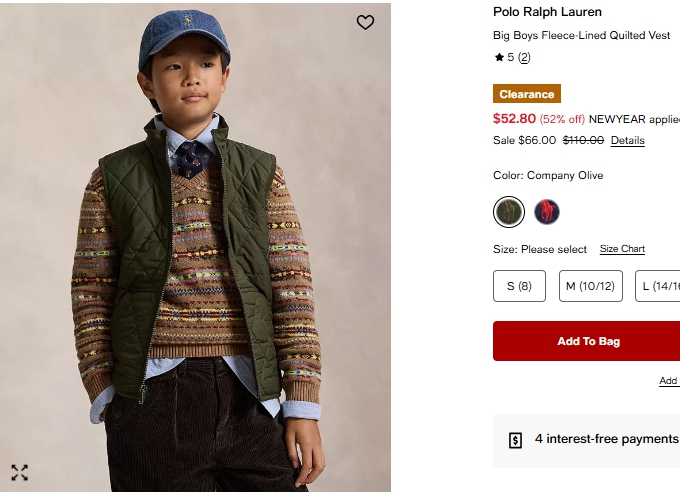Viewport: 680px width, 492px height.
Task: Click the dollar payment plan icon
Action: pos(516,440)
